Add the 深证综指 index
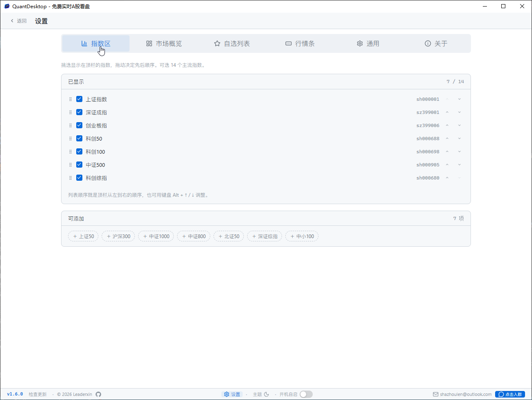 (x=264, y=236)
